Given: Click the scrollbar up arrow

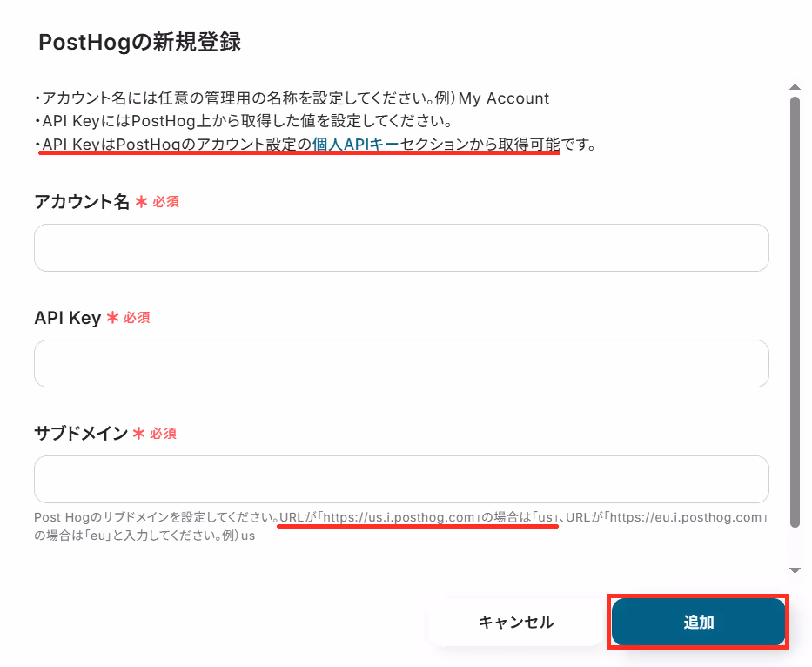Looking at the screenshot, I should point(795,86).
